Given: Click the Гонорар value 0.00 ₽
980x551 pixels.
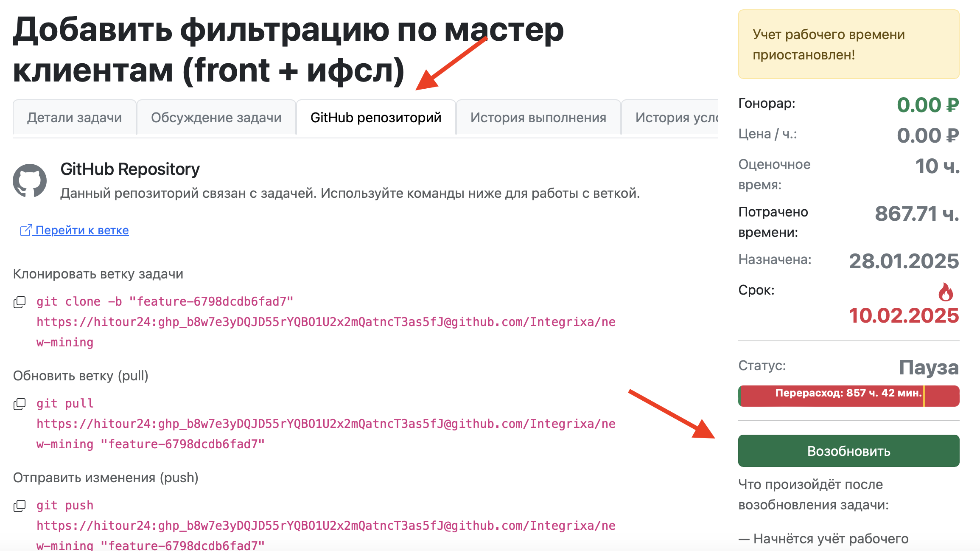Looking at the screenshot, I should (x=928, y=105).
